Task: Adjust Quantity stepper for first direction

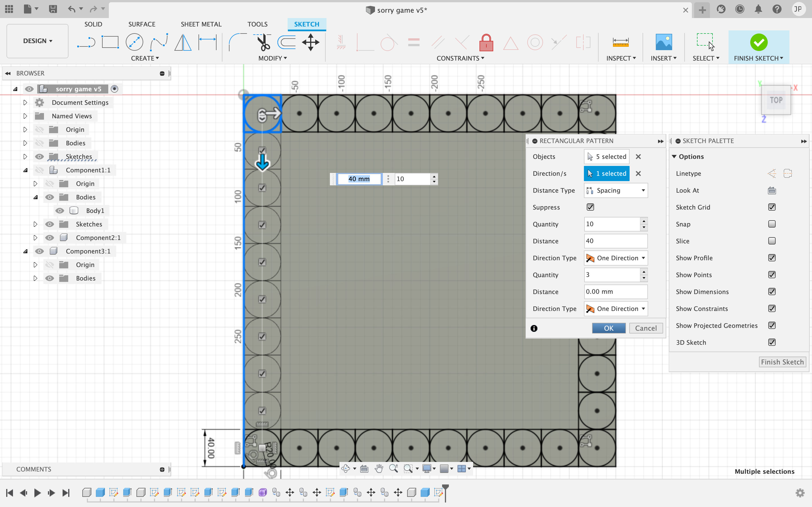Action: coord(644,224)
